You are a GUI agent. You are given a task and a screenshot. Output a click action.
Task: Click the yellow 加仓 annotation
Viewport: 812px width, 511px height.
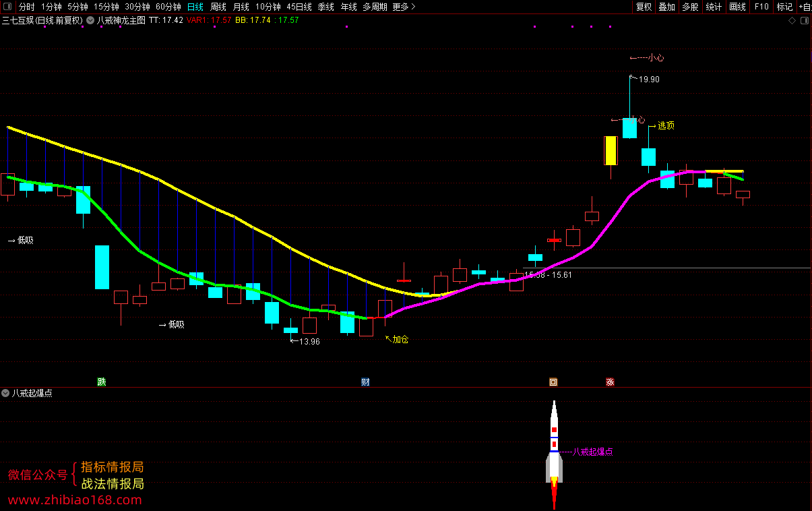coord(400,339)
